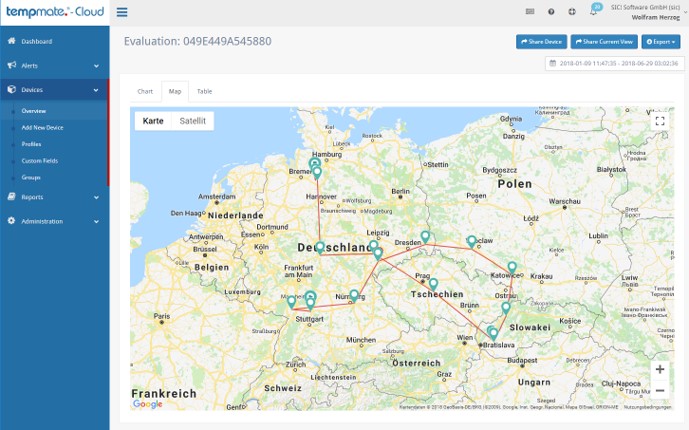Image resolution: width=689 pixels, height=430 pixels.
Task: Open Profiles in the Devices submenu
Action: pyautogui.click(x=31, y=144)
